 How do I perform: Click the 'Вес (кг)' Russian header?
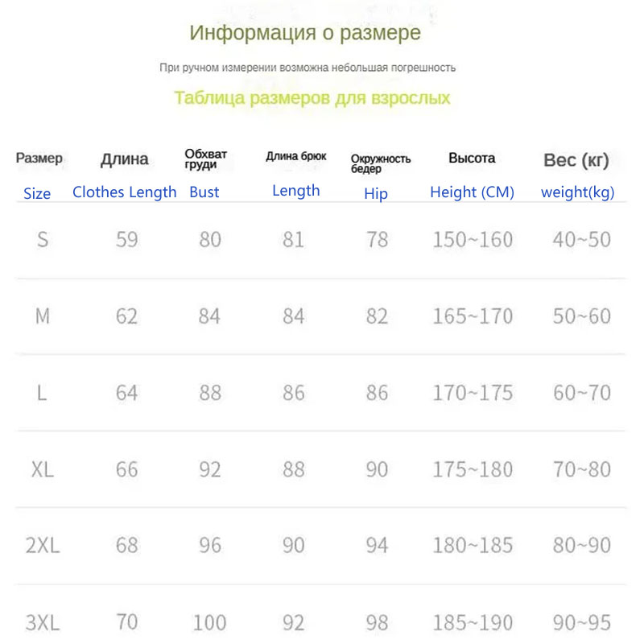tap(576, 159)
